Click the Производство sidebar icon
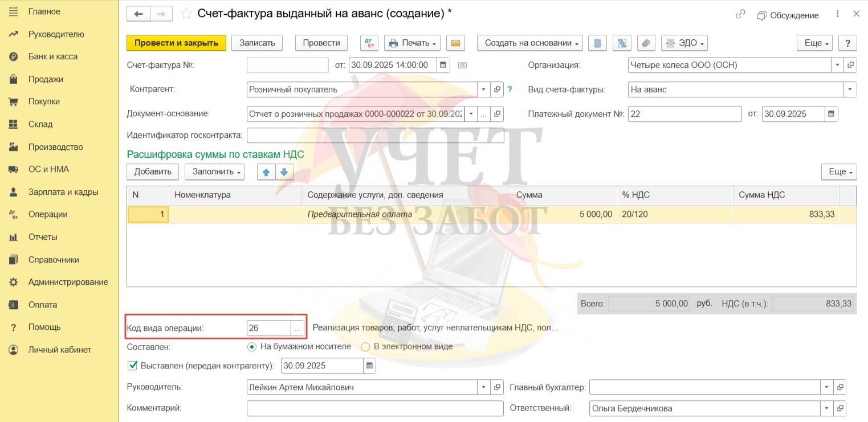This screenshot has height=422, width=868. 14,147
